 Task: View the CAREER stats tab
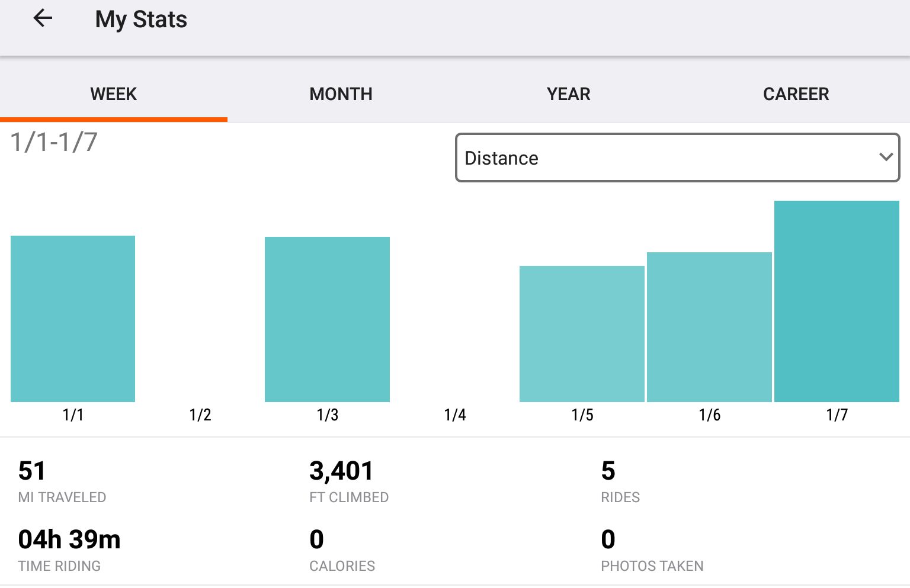(796, 94)
